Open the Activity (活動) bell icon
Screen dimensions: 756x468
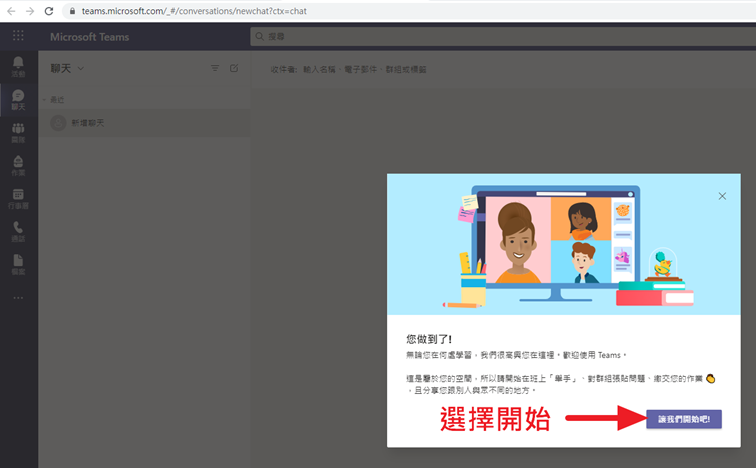tap(18, 67)
